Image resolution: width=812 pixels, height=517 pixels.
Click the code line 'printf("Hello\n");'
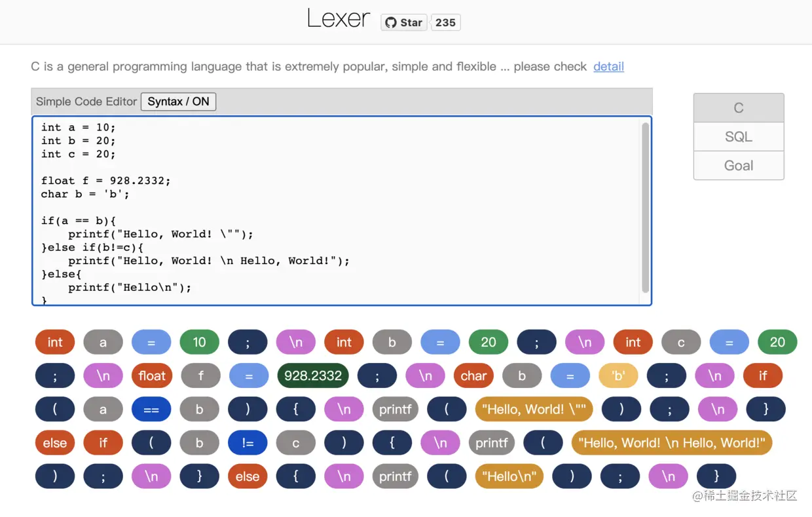click(x=130, y=287)
